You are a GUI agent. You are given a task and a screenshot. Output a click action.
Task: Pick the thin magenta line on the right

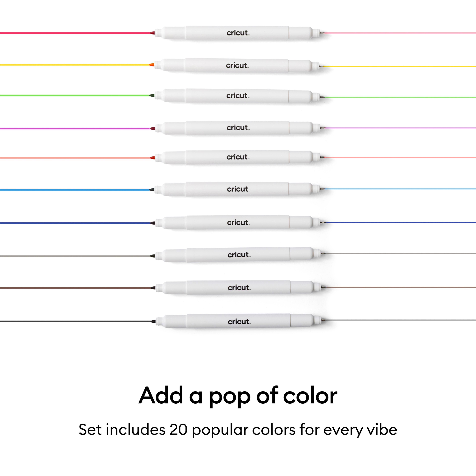399,128
